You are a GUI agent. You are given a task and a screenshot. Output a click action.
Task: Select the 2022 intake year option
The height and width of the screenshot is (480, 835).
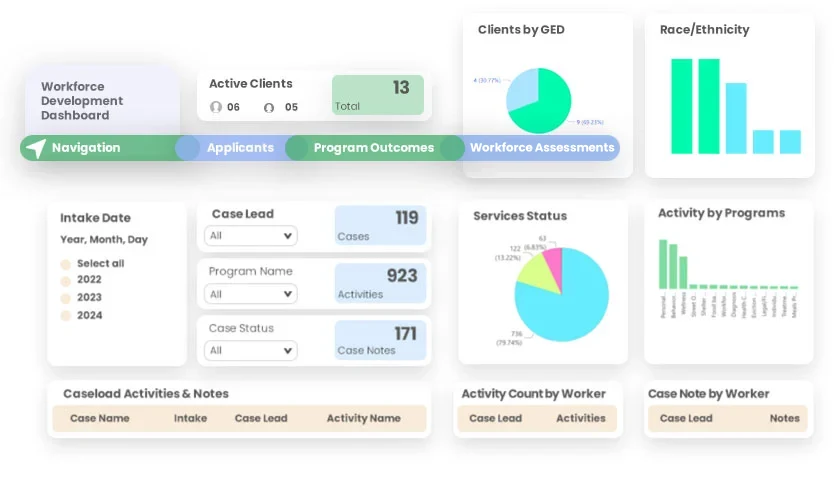pyautogui.click(x=66, y=281)
